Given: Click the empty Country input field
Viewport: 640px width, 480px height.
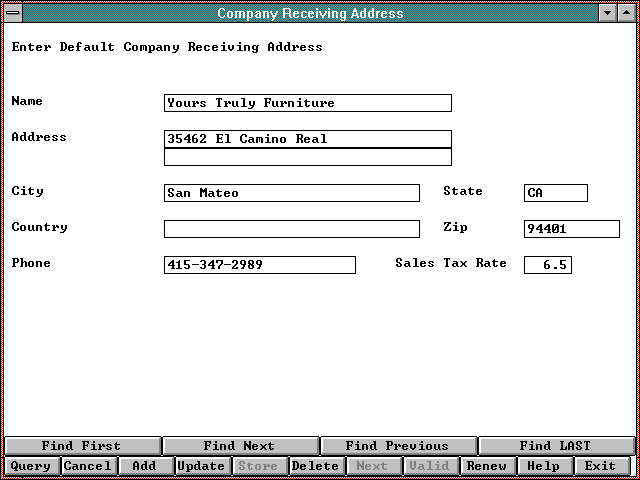Looking at the screenshot, I should point(291,229).
